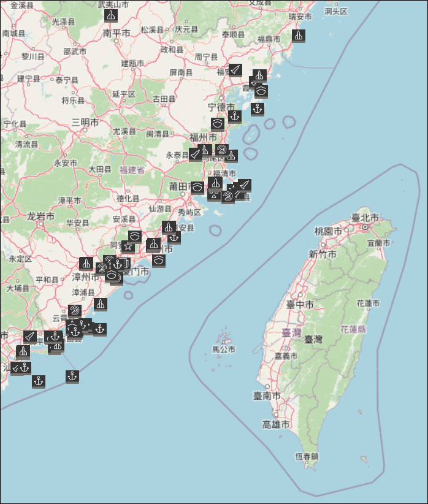Click the missile marker east of 福清市
This screenshot has width=428, height=504.
pos(245,185)
